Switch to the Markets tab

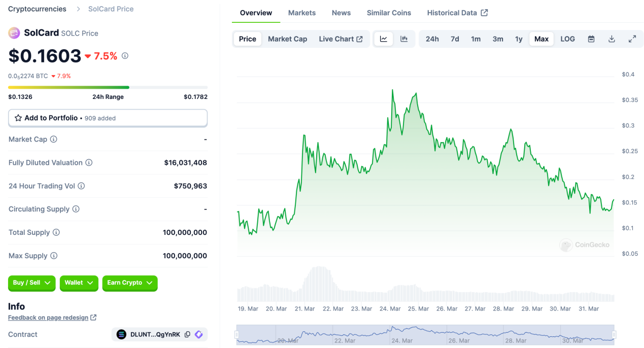301,13
